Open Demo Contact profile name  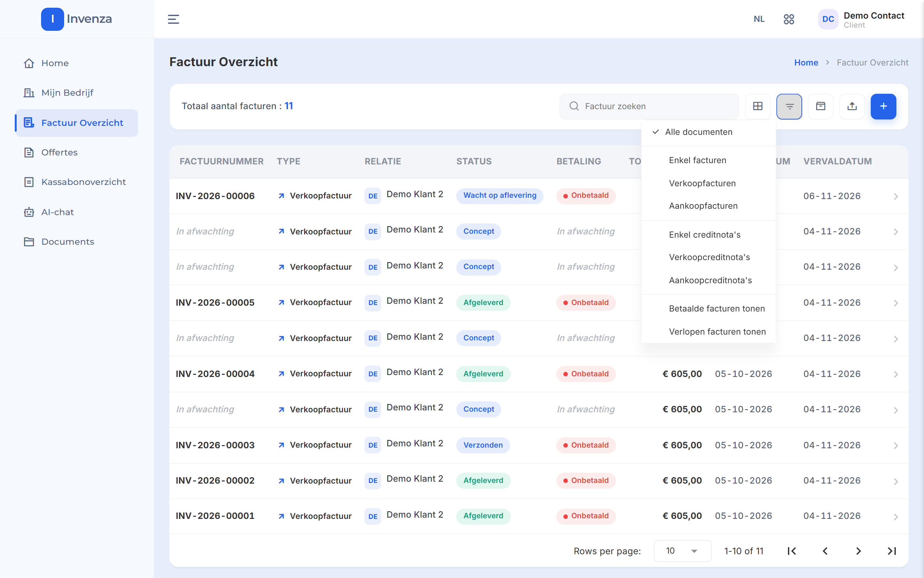pos(874,16)
